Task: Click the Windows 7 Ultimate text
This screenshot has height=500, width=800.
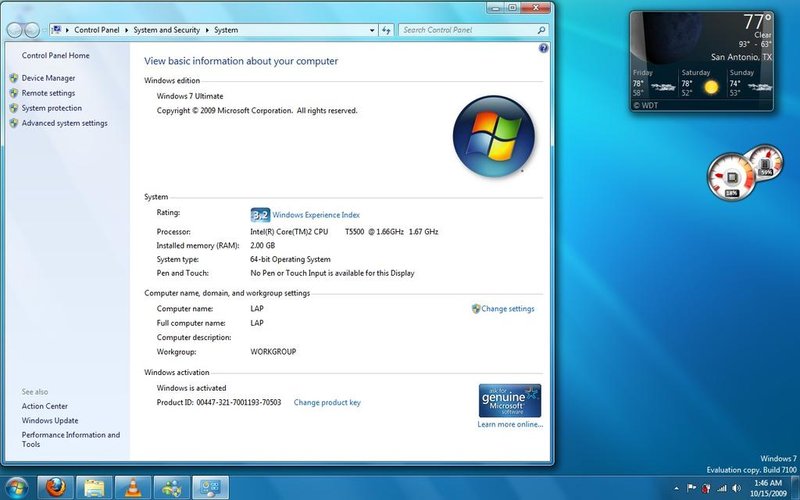Action: (190, 96)
